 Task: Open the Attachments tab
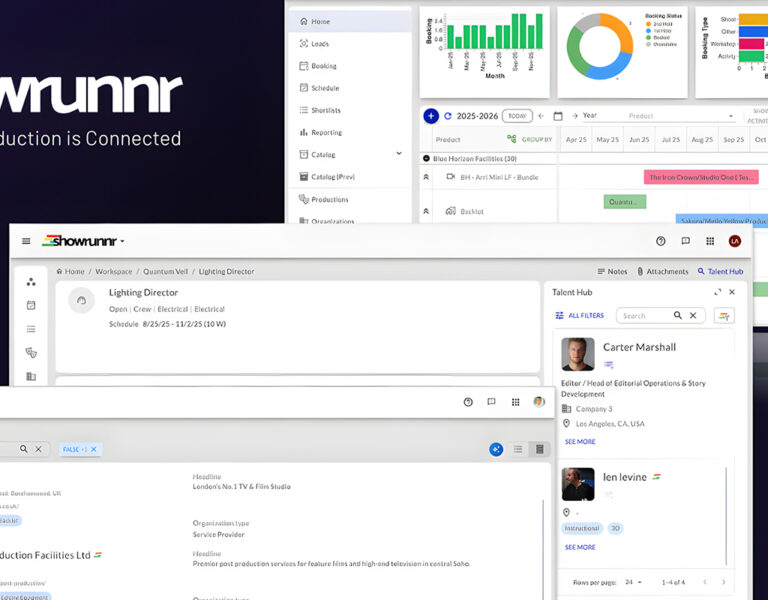click(663, 271)
